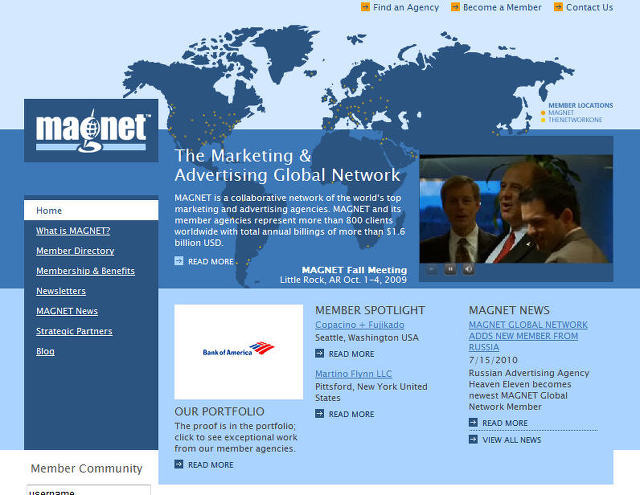Open the Newsletters section
640x495 pixels.
click(x=61, y=291)
